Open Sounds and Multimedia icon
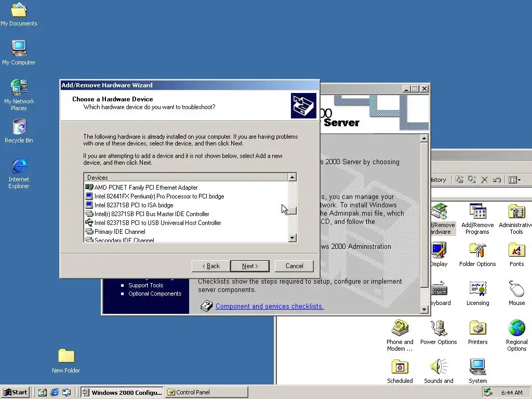The image size is (532, 399). tap(438, 371)
